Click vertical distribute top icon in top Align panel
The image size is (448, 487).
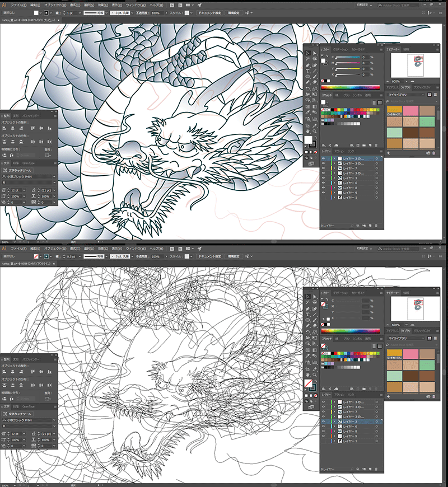coord(4,142)
